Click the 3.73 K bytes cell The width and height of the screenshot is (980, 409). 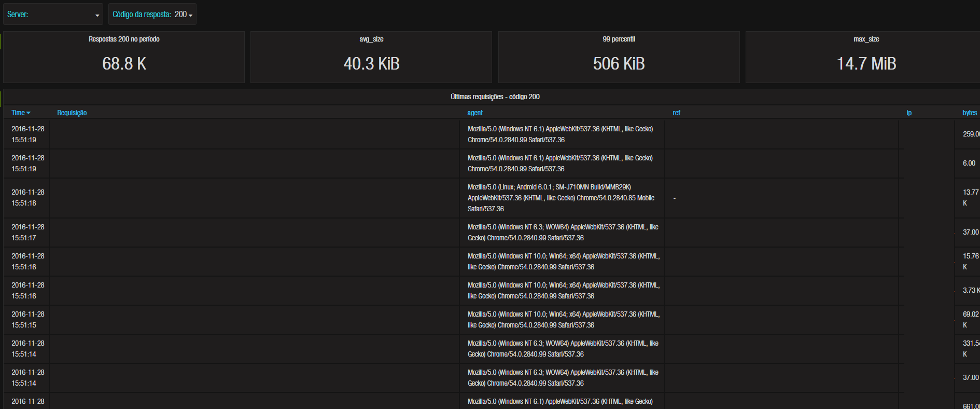[x=968, y=291]
